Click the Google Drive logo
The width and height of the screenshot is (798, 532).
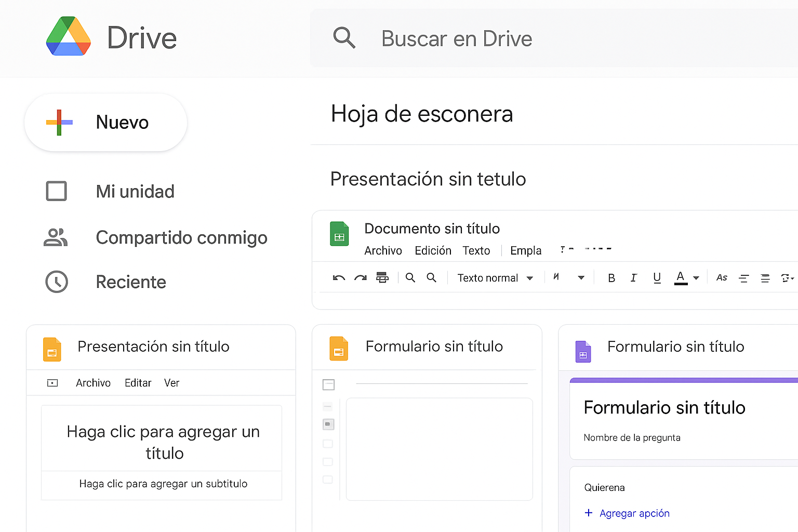point(68,36)
